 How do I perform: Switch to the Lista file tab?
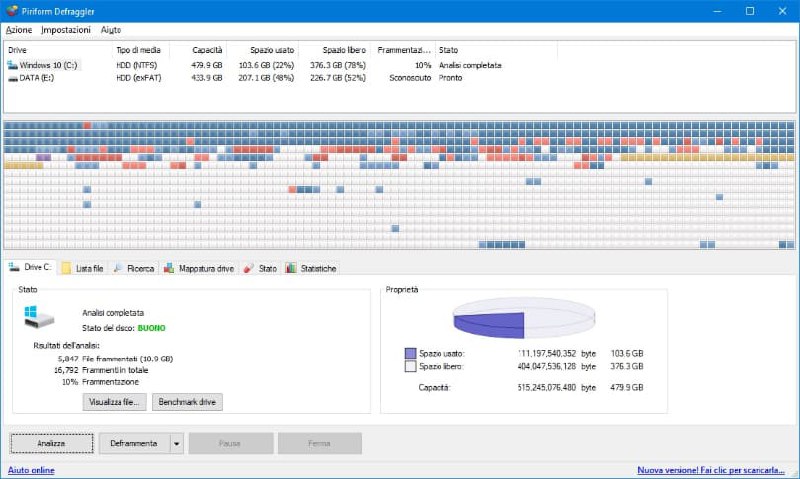click(x=82, y=268)
